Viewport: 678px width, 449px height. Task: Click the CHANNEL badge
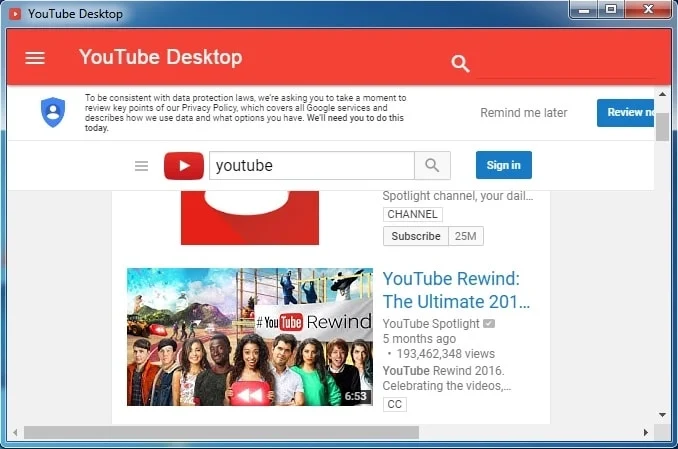coord(413,214)
